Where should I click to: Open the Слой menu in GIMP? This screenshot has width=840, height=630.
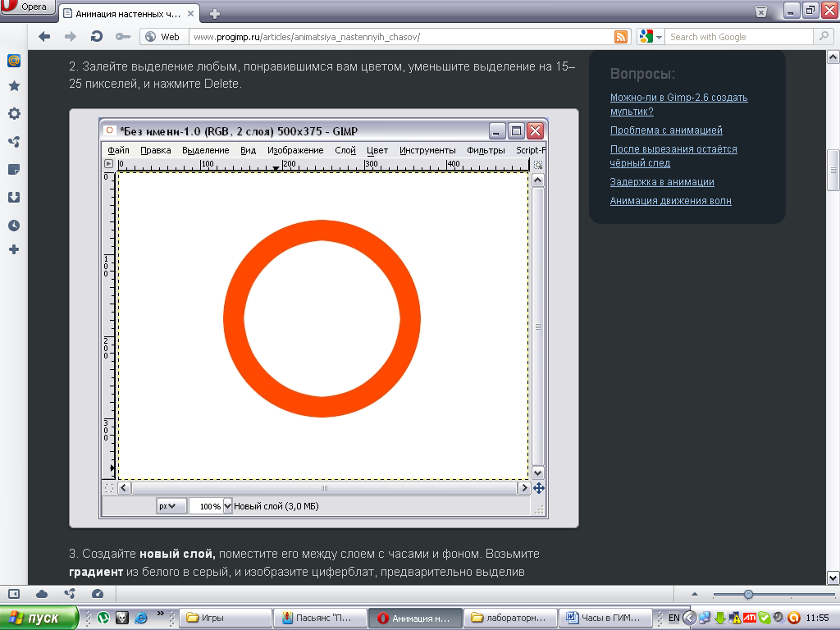(x=345, y=150)
